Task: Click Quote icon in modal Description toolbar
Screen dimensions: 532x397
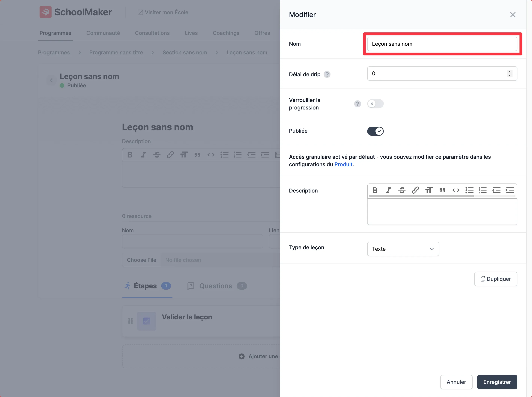Action: 442,190
